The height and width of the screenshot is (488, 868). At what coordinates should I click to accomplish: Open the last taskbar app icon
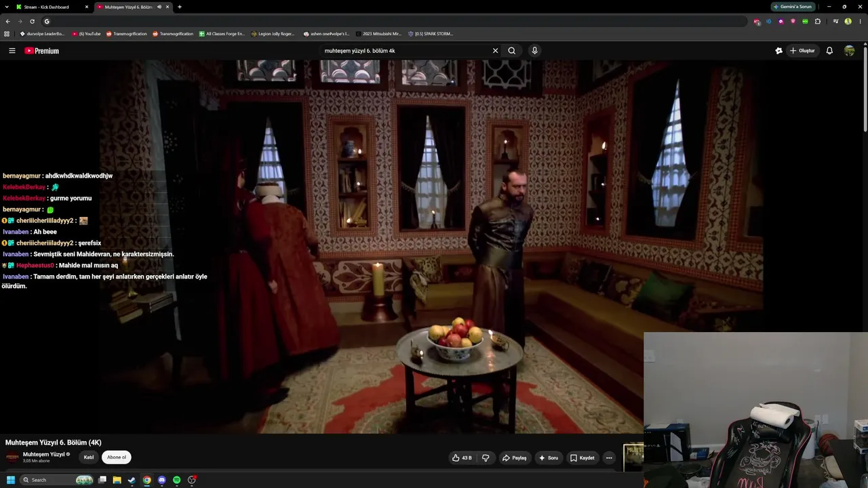point(192,480)
